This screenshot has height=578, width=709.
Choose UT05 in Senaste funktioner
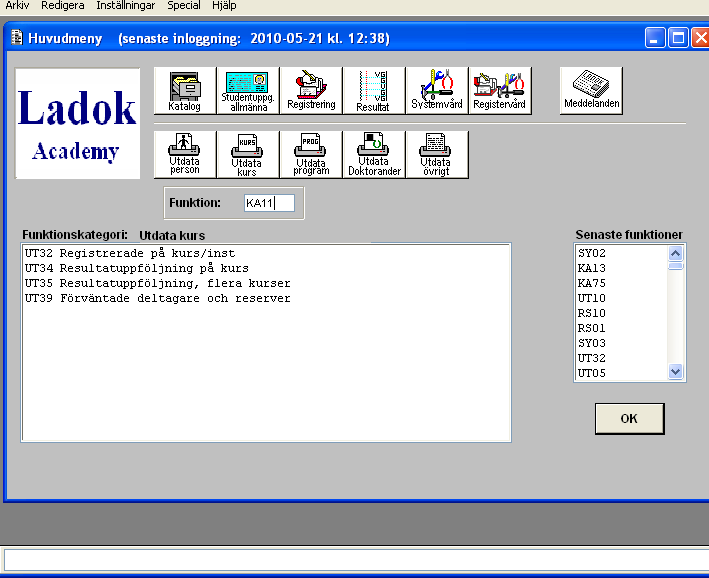(x=591, y=373)
